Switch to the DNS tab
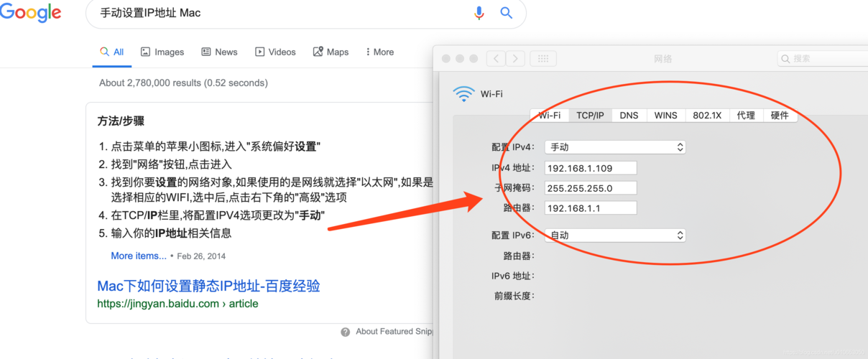868x359 pixels. pos(629,116)
